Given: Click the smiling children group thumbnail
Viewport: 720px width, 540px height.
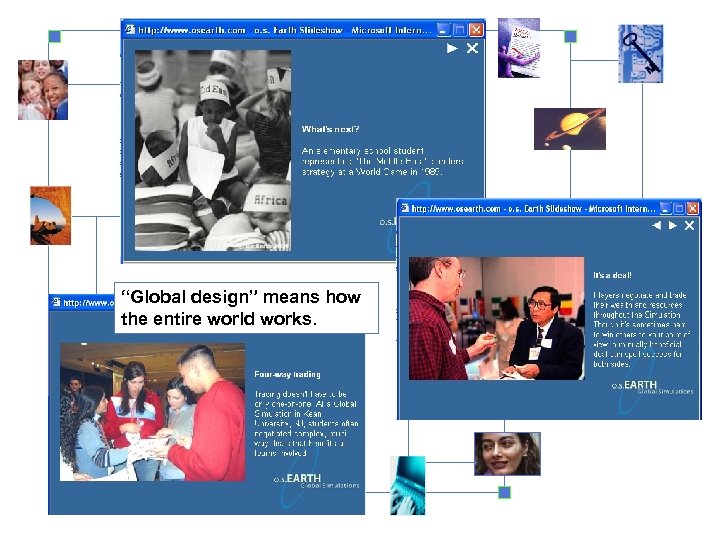Looking at the screenshot, I should (43, 90).
